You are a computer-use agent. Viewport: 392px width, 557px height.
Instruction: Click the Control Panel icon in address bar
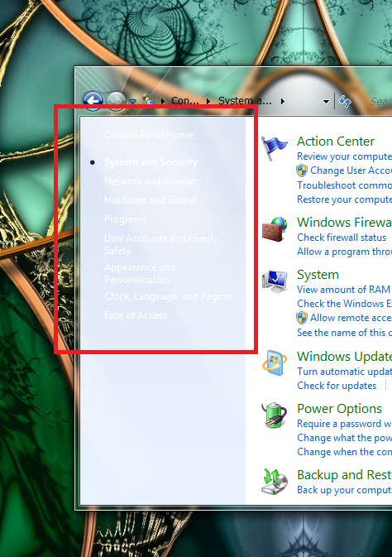(x=148, y=100)
